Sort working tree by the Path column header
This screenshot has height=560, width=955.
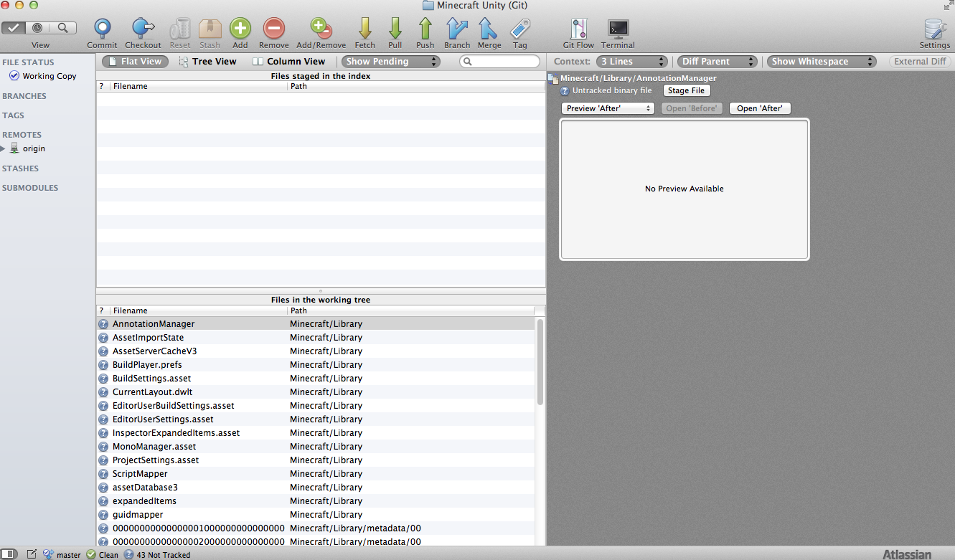coord(411,310)
